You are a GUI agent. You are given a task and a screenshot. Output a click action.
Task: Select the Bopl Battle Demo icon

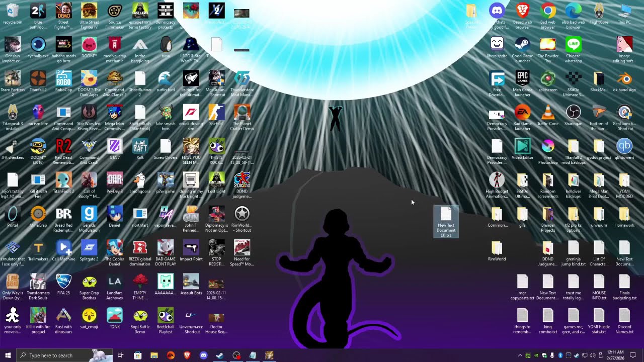pyautogui.click(x=140, y=321)
